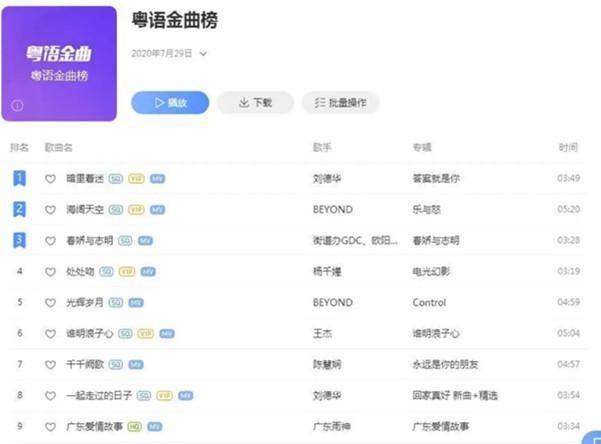601x444 pixels.
Task: Open artist 王杰
Action: 322,334
